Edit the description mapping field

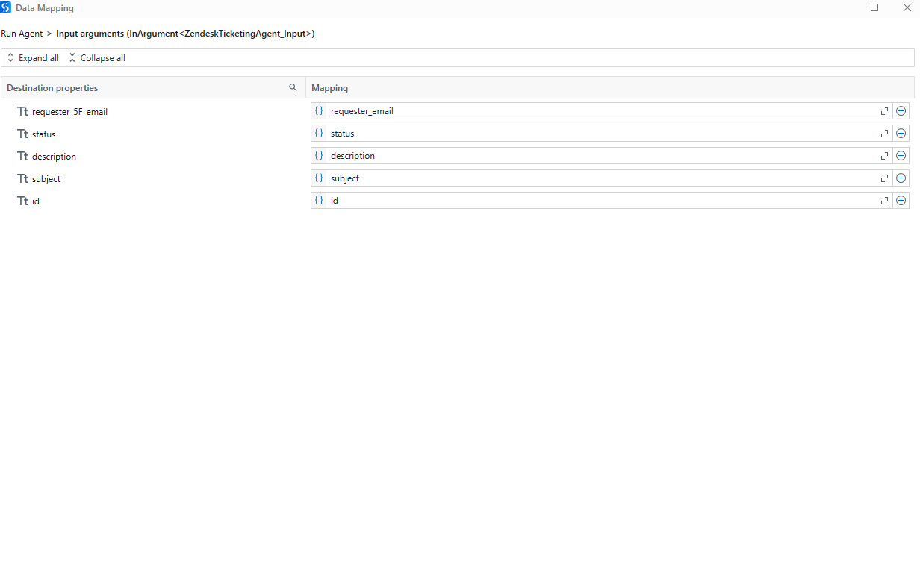point(602,156)
